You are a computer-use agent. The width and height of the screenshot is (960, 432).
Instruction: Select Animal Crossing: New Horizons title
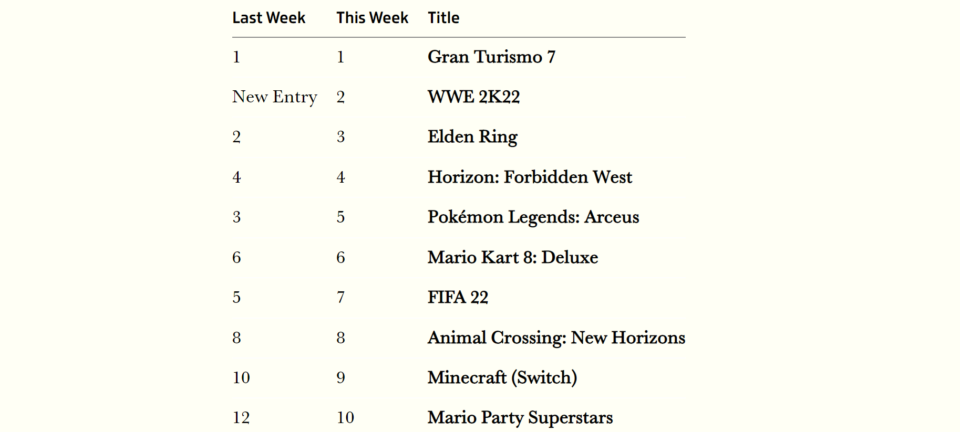pyautogui.click(x=557, y=338)
